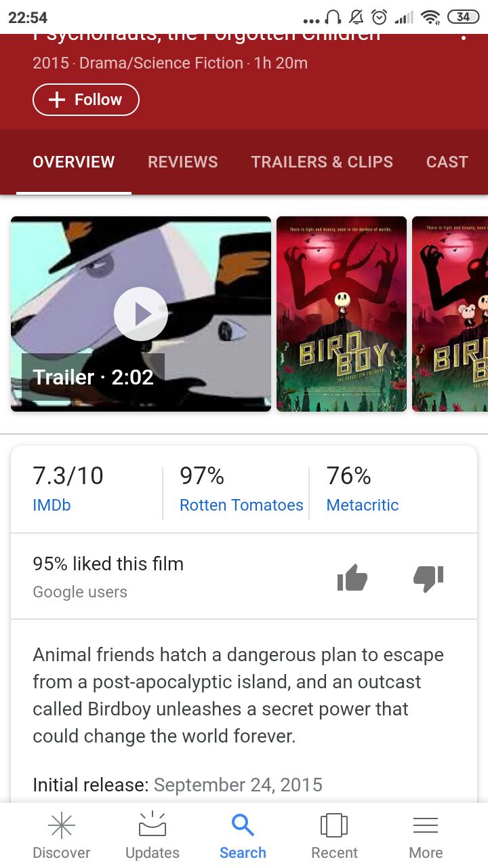Open the Recent pages icon
Image resolution: width=488 pixels, height=868 pixels.
334,825
